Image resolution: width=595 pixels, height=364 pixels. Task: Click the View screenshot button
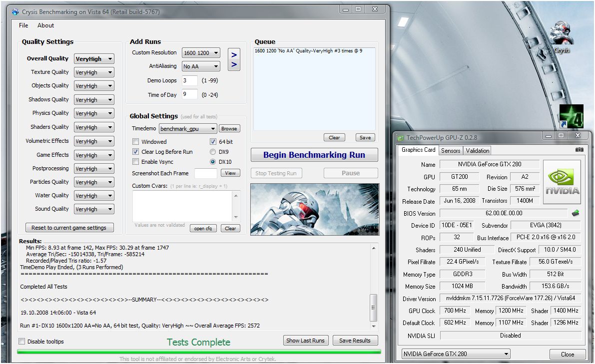click(230, 173)
